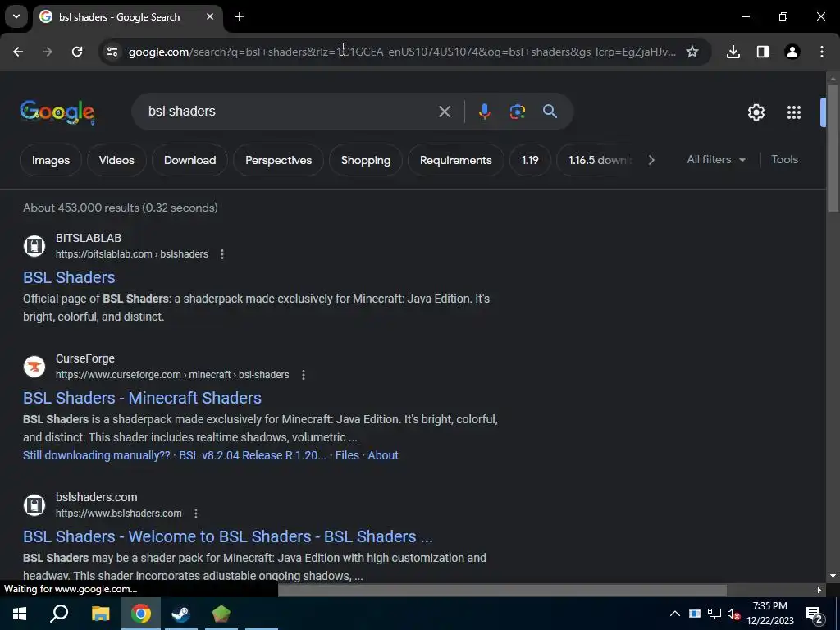The width and height of the screenshot is (840, 630).
Task: Clear the search query with X
Action: pyautogui.click(x=444, y=112)
